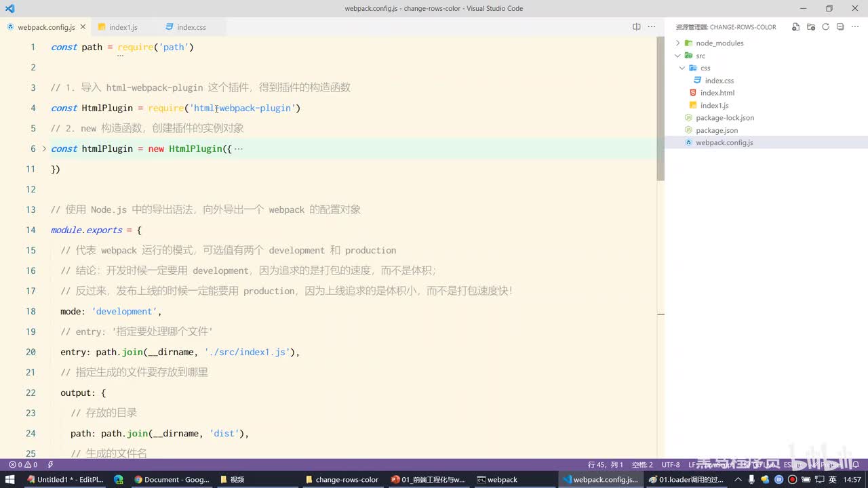This screenshot has width=868, height=488.
Task: Open change-rows-color folder taskbar window
Action: click(342, 479)
